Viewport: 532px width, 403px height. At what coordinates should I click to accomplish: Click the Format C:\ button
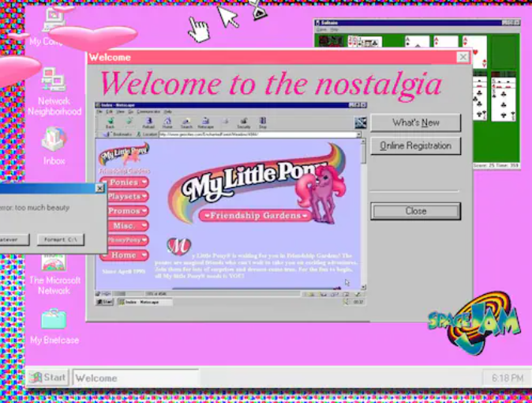click(x=60, y=239)
